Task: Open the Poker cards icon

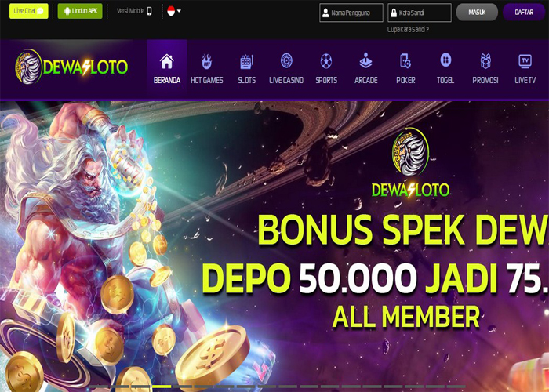Action: (405, 61)
